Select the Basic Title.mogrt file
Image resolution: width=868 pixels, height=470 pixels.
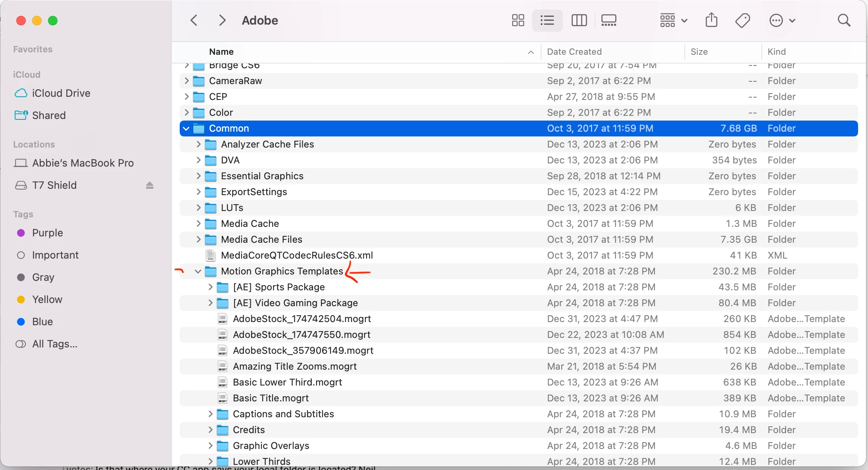point(271,398)
